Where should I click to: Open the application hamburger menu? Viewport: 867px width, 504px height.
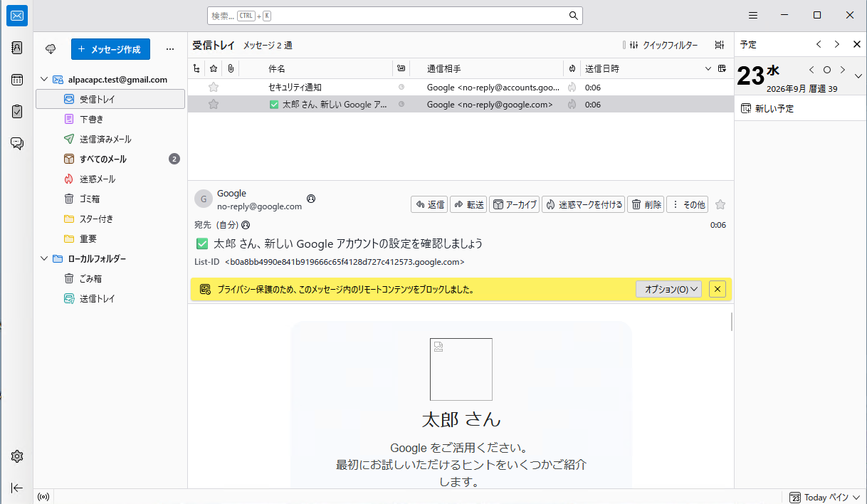coord(753,15)
